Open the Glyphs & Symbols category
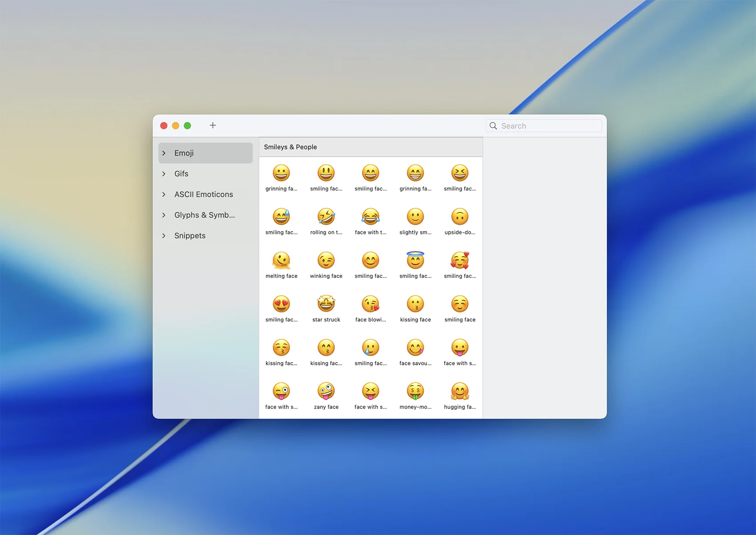The image size is (756, 535). [x=204, y=215]
